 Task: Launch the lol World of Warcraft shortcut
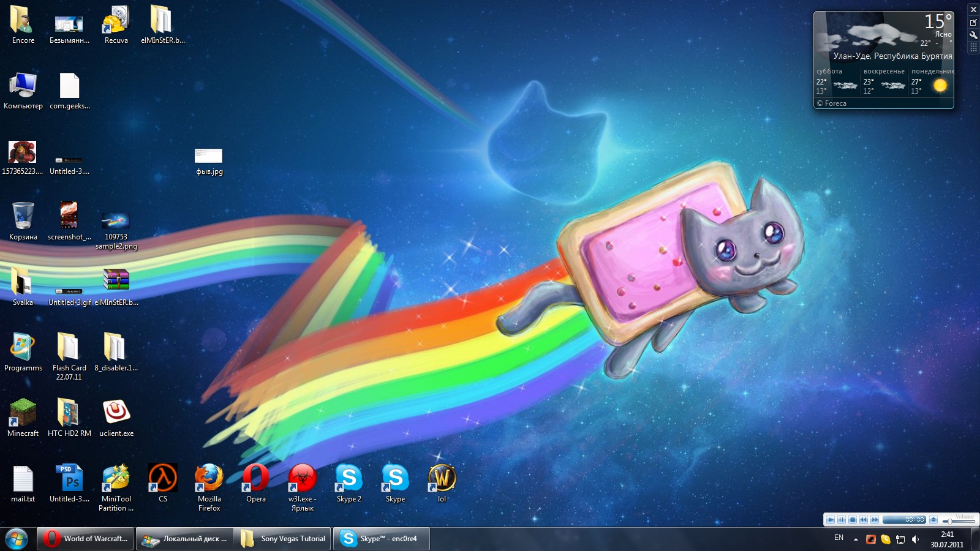pyautogui.click(x=442, y=484)
